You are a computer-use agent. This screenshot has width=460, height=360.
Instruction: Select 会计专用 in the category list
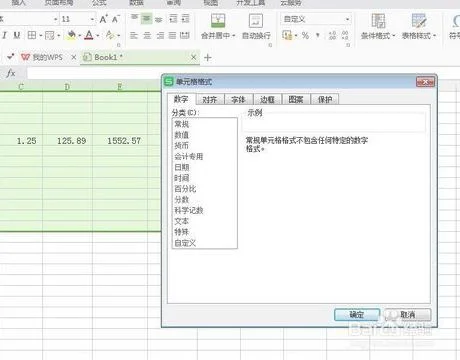[x=189, y=156]
